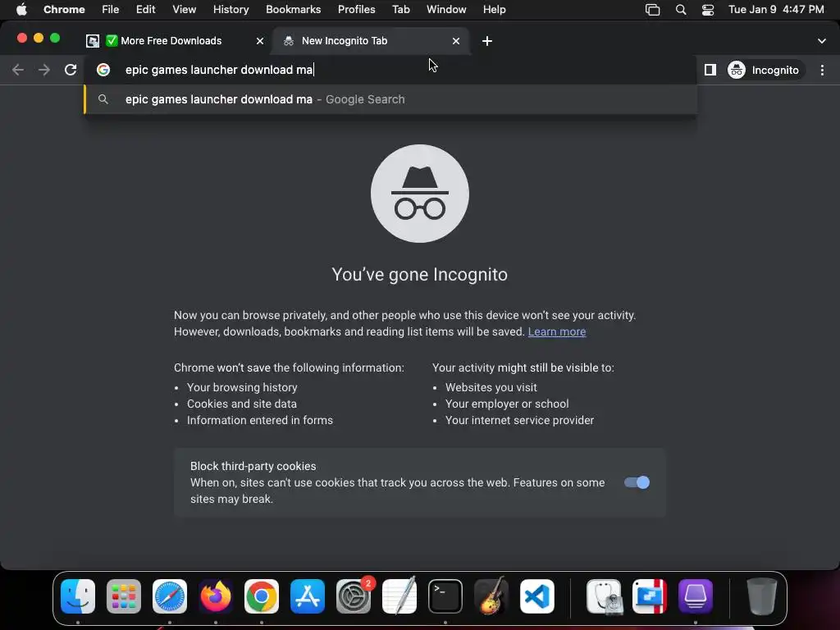Image resolution: width=840 pixels, height=630 pixels.
Task: Close the More Free Downloads tab
Action: coord(260,41)
